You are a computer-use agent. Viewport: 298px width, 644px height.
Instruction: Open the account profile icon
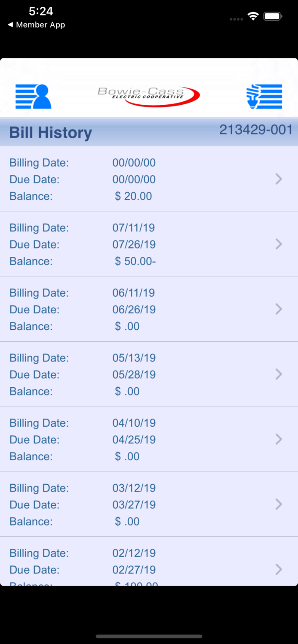click(x=33, y=96)
